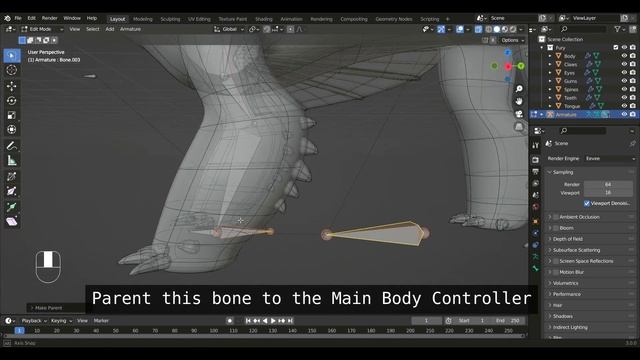Screen dimensions: 640x360
Task: Hide the Armature with eye icon
Action: tap(624, 115)
